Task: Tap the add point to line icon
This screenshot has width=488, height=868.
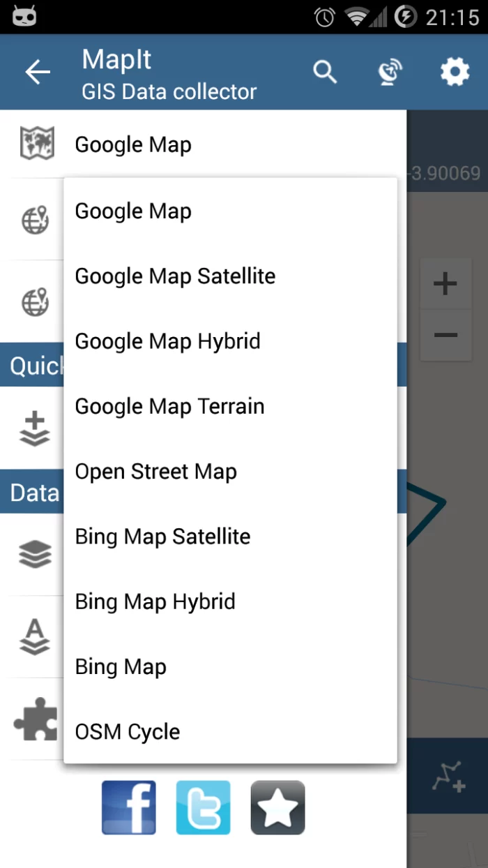Action: click(x=448, y=776)
